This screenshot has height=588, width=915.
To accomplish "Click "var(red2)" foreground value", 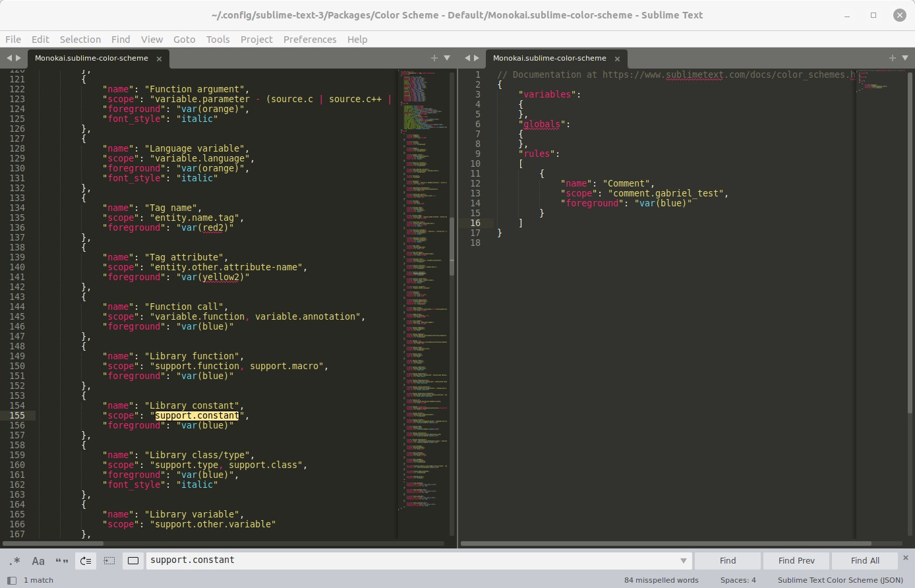I will (205, 227).
